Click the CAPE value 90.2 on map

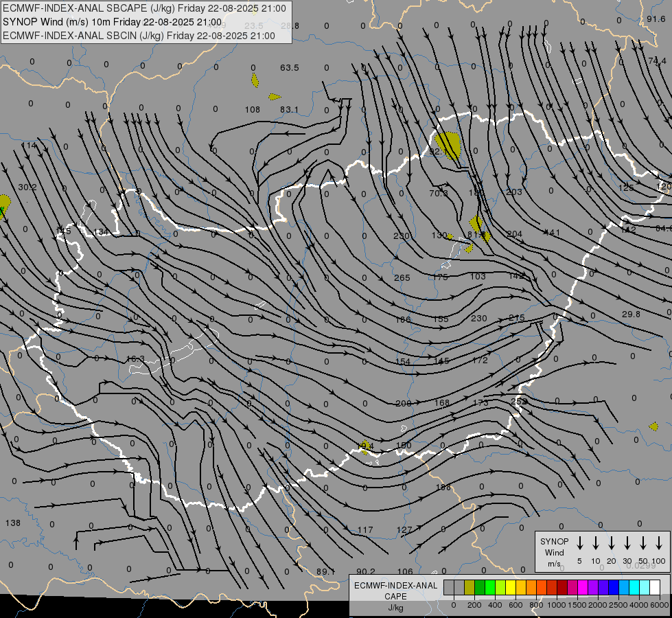[x=366, y=572]
